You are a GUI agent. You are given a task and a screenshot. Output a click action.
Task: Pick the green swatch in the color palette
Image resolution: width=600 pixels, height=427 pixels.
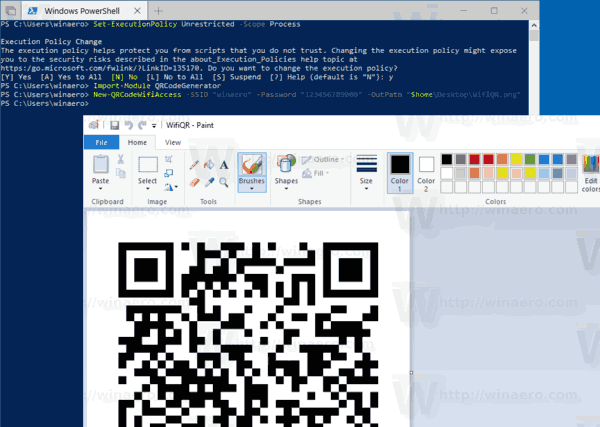coord(530,159)
